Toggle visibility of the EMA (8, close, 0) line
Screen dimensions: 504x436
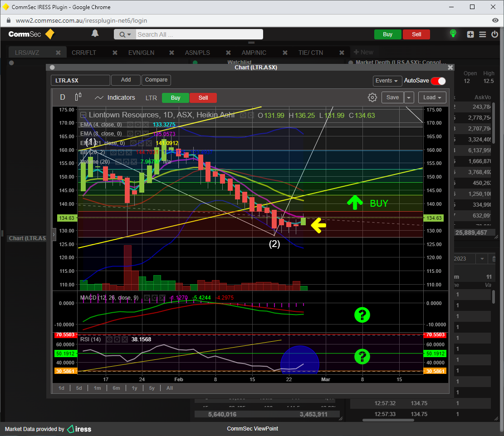[x=130, y=134]
